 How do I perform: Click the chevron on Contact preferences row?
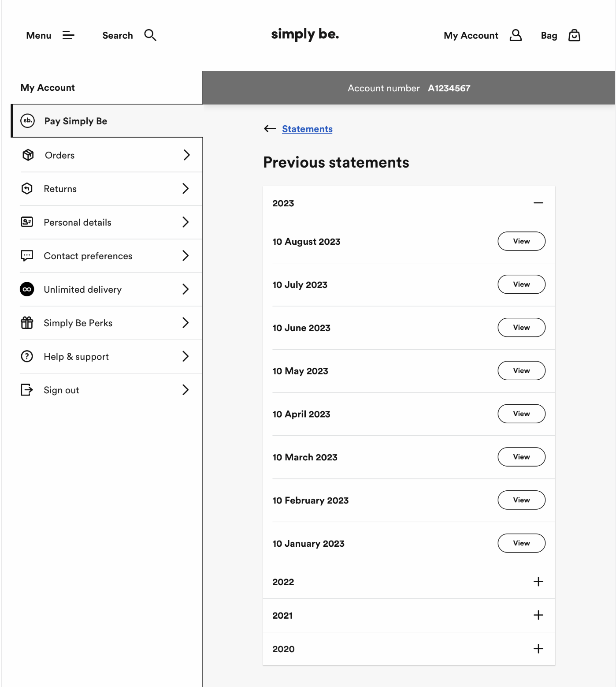click(186, 256)
